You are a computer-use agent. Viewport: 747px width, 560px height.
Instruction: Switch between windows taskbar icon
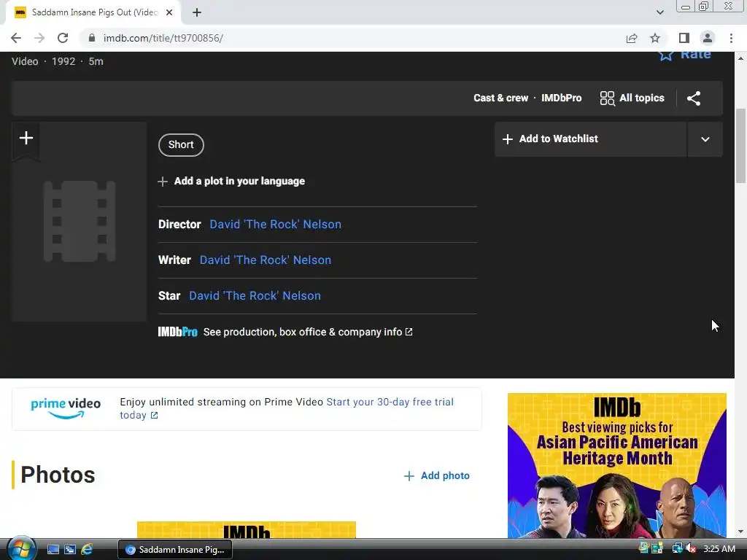[x=70, y=550]
